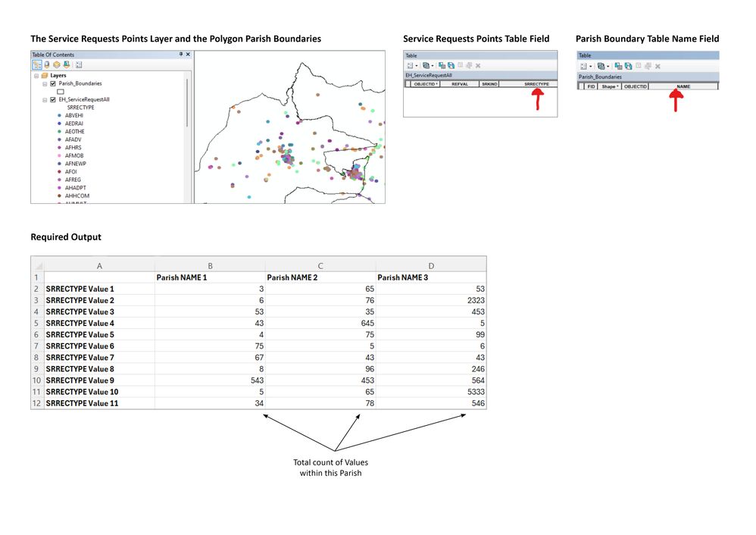
Task: Click Parish_Boundaries polygon symbol in Table Of Contents
Action: 61,91
